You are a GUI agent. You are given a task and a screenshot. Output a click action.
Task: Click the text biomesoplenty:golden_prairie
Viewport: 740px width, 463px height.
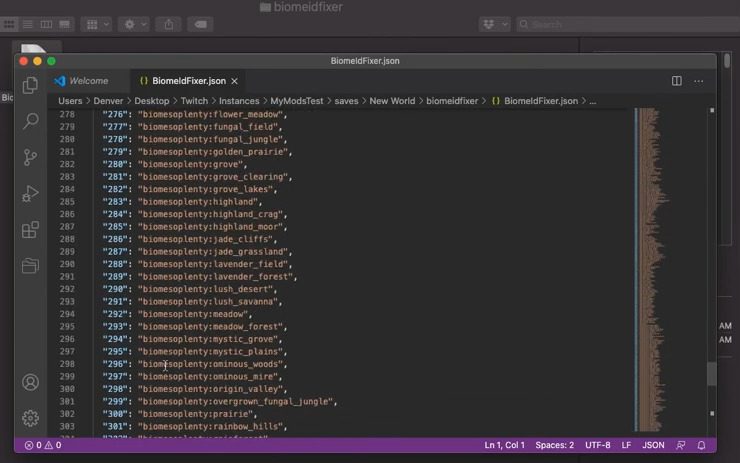coord(215,152)
